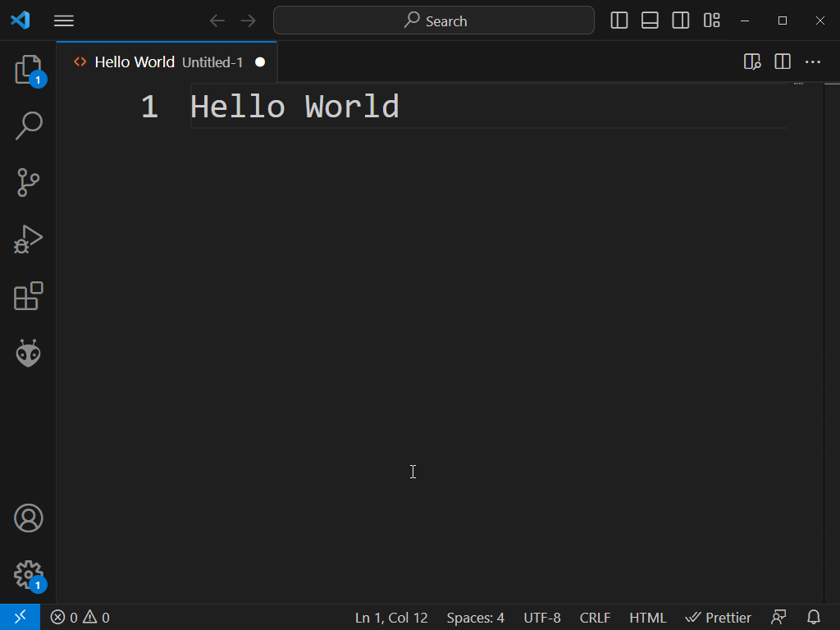Change end of line sequence CRLF
This screenshot has height=630, width=840.
tap(595, 618)
